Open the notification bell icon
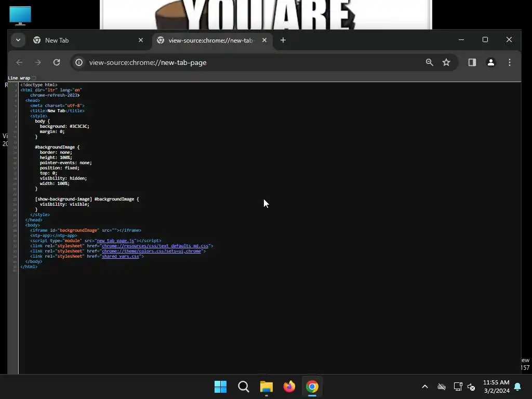The image size is (532, 399). pyautogui.click(x=518, y=387)
